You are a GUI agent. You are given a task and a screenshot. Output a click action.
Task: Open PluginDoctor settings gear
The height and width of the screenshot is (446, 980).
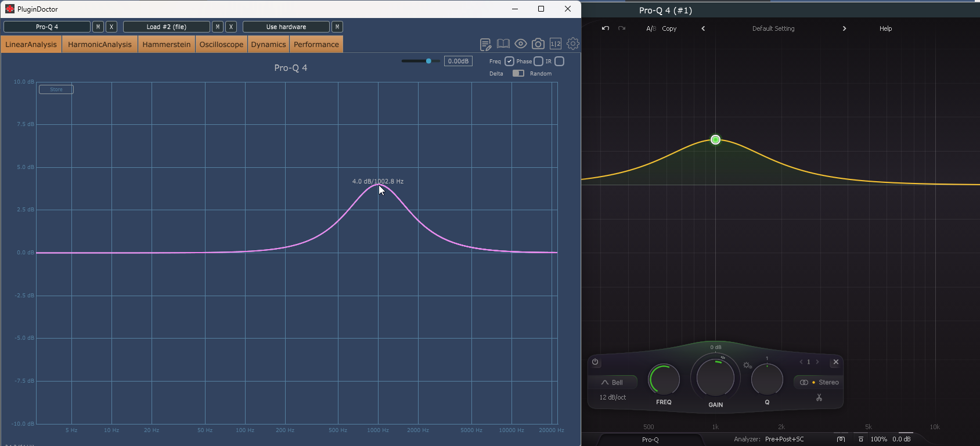pos(573,44)
